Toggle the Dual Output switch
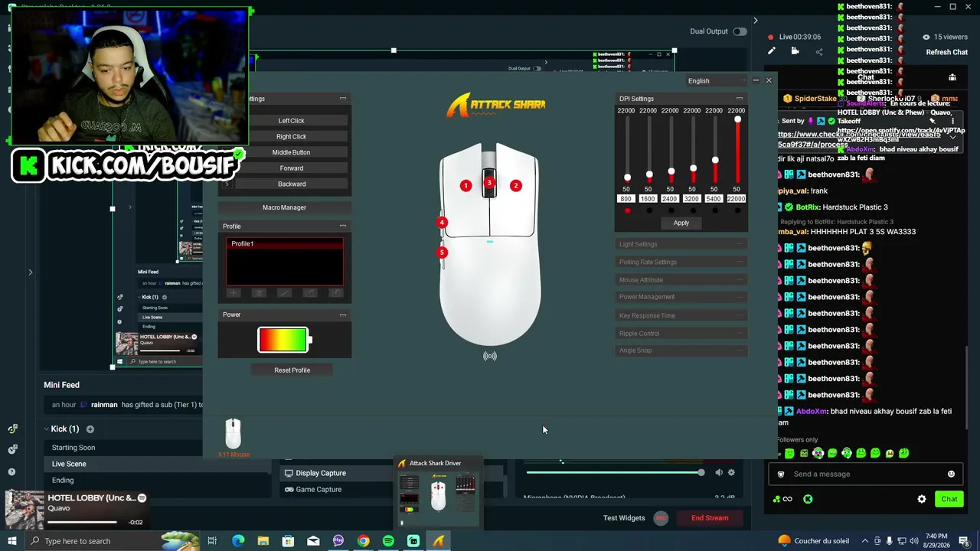Screen dimensions: 980x551 (x=740, y=31)
